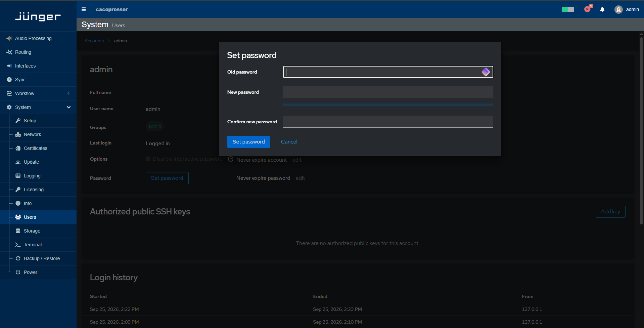Click the password strength bar
The width and height of the screenshot is (644, 328).
click(388, 105)
